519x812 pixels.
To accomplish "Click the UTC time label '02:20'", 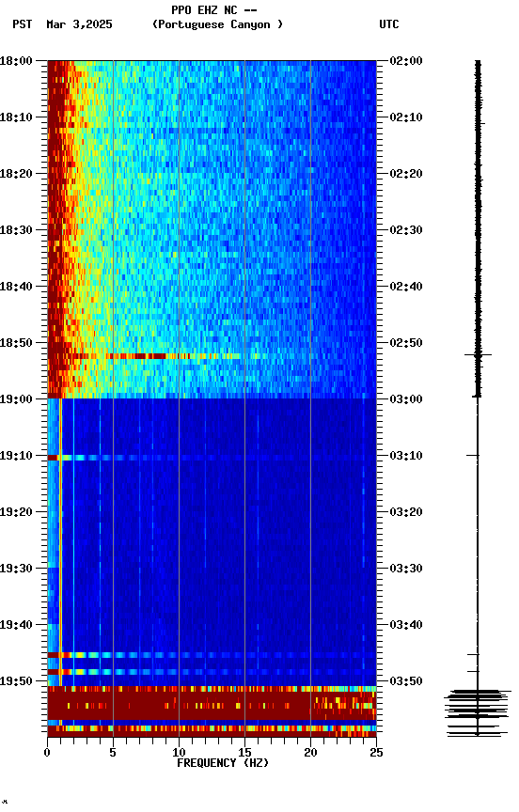I will tap(406, 174).
